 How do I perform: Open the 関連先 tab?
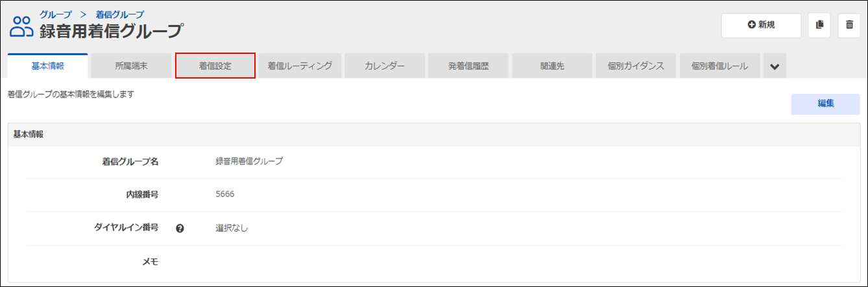552,66
